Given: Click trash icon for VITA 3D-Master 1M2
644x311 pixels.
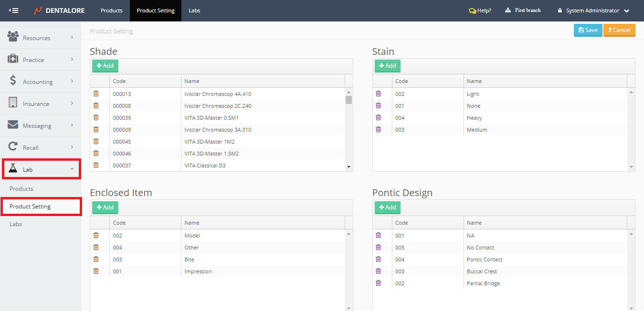Looking at the screenshot, I should point(96,142).
